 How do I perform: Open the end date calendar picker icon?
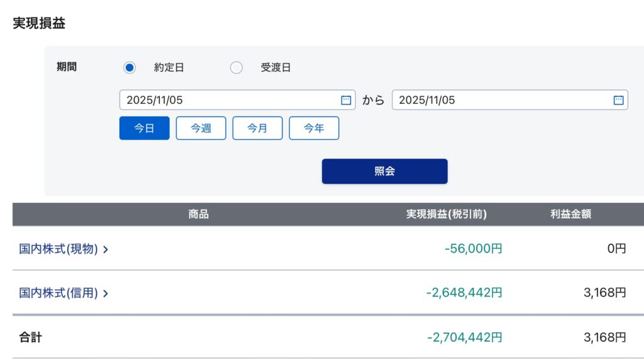tap(618, 100)
